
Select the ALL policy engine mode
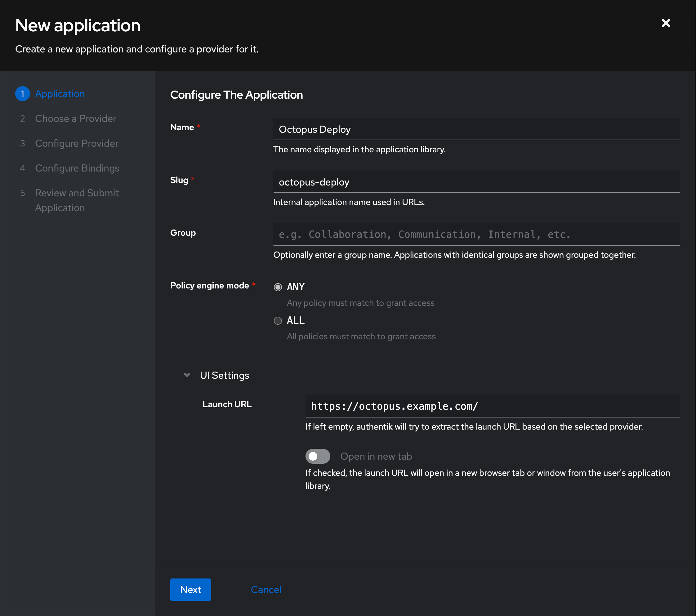pyautogui.click(x=278, y=320)
